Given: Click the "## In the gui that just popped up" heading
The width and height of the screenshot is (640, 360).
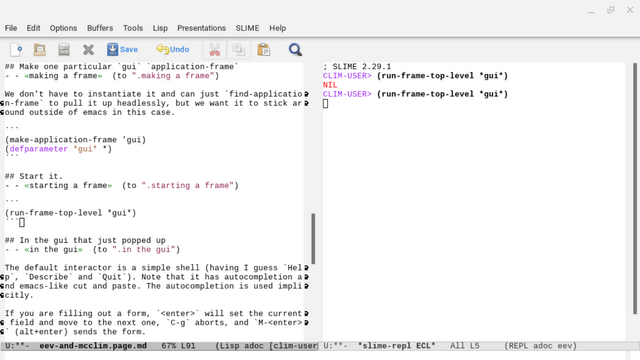Looking at the screenshot, I should coord(85,240).
